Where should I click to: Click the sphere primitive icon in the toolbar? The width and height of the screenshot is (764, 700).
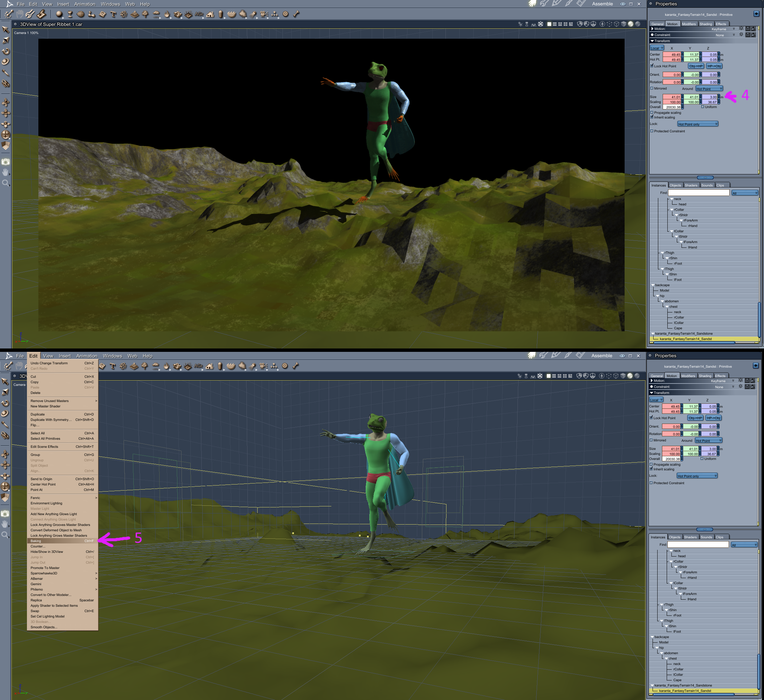coord(59,14)
